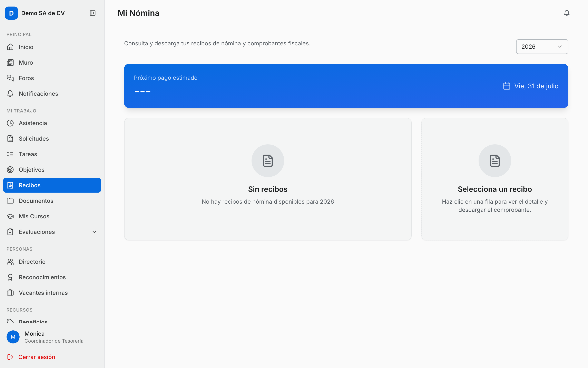Click the Muro newspaper icon
Screen dimensions: 588x368
pyautogui.click(x=10, y=63)
